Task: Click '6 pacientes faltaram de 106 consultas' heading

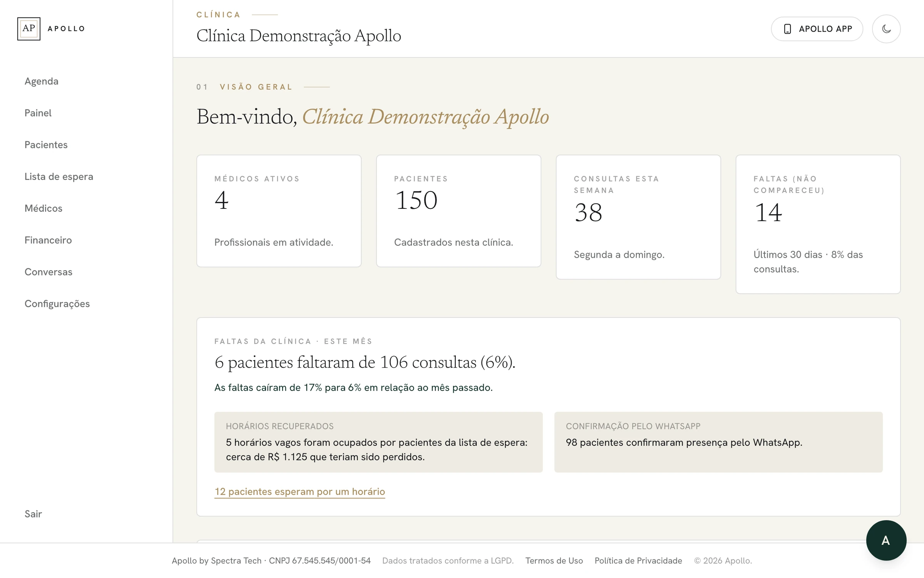Action: [365, 363]
